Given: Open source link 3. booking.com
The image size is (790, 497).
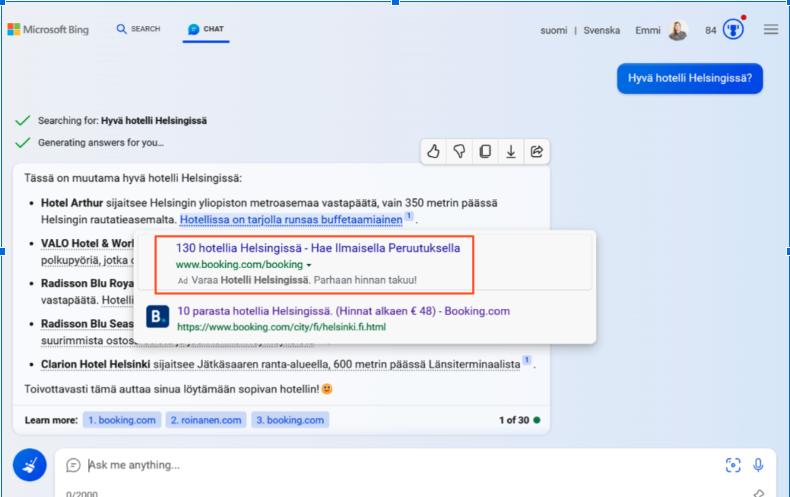Looking at the screenshot, I should [290, 420].
